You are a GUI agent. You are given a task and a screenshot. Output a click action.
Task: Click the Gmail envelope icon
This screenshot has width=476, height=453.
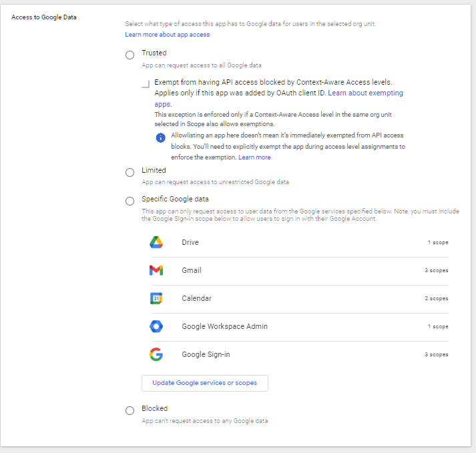(156, 270)
